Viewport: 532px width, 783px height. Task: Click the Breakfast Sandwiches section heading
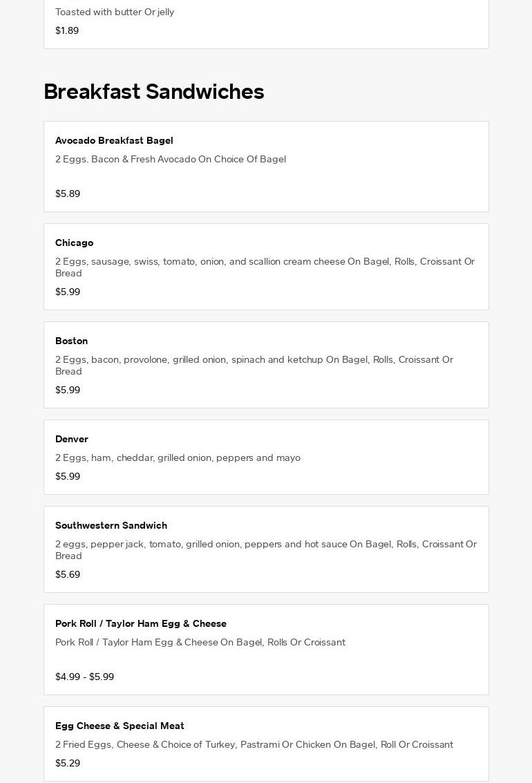[153, 92]
